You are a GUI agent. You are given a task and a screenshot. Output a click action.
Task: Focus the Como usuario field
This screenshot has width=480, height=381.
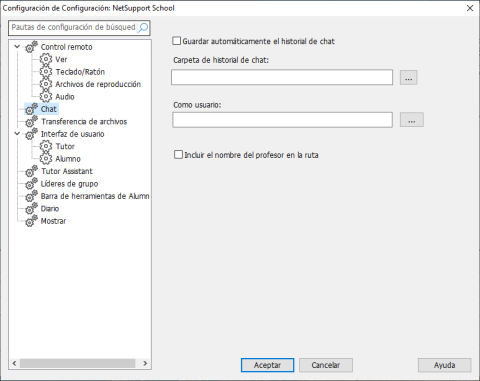(x=282, y=120)
